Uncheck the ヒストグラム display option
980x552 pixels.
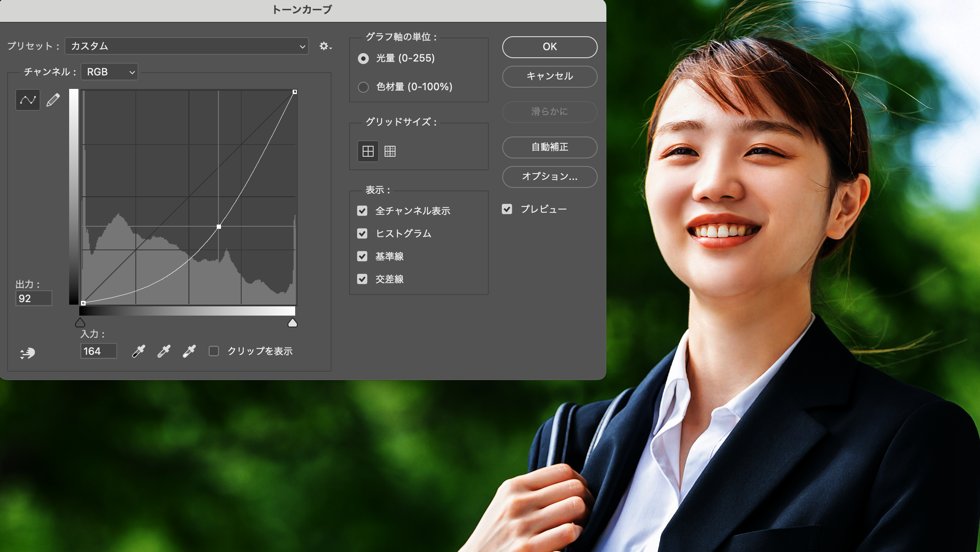pos(362,233)
